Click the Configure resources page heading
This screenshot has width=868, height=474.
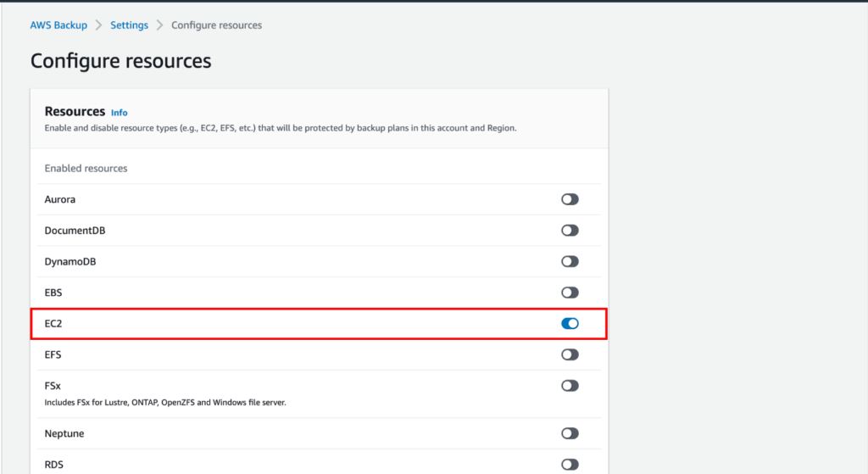[x=120, y=61]
